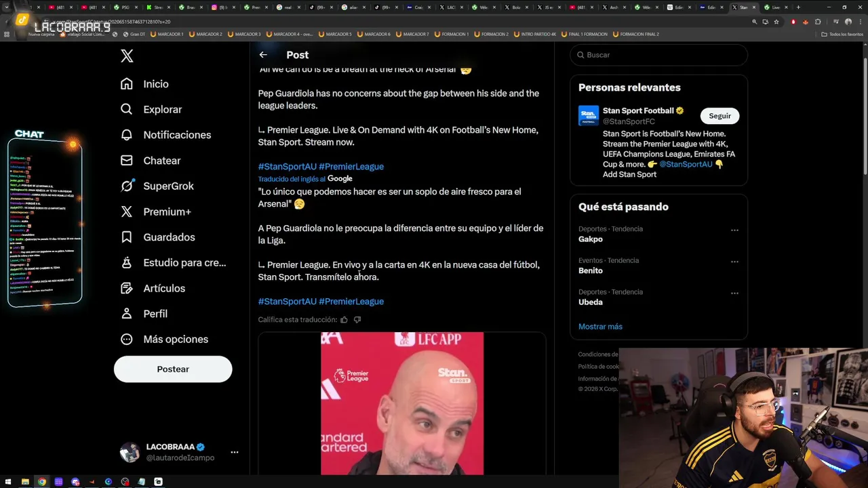Open LACOBRAAA account menu dots

pos(235,452)
